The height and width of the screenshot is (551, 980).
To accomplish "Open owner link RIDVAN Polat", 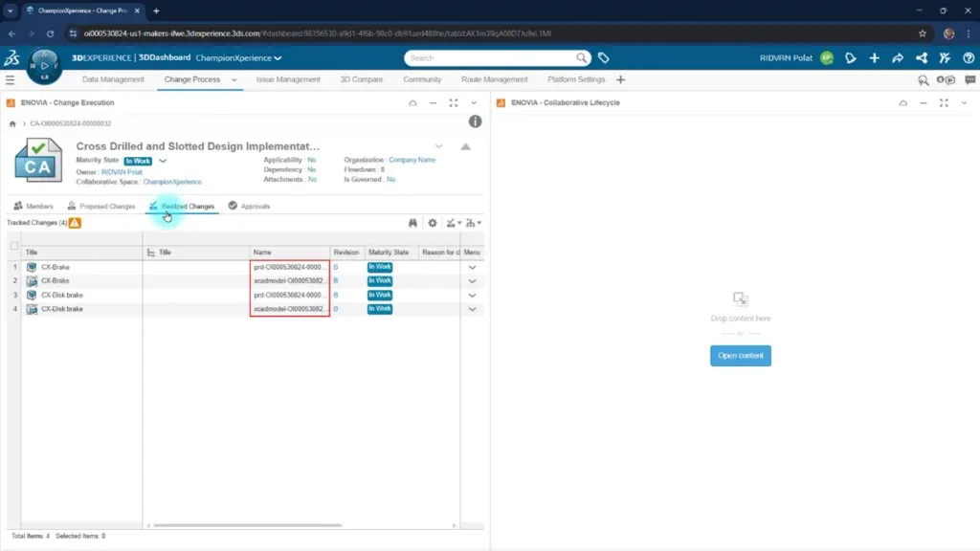I will click(122, 172).
